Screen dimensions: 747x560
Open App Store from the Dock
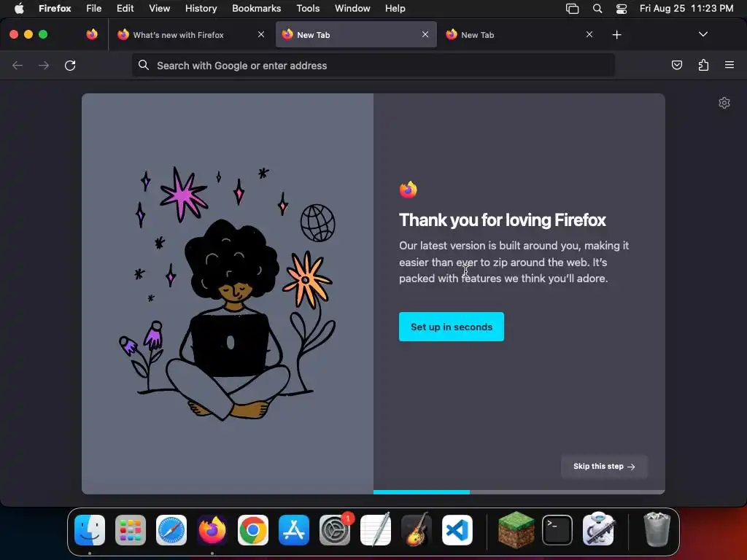294,530
